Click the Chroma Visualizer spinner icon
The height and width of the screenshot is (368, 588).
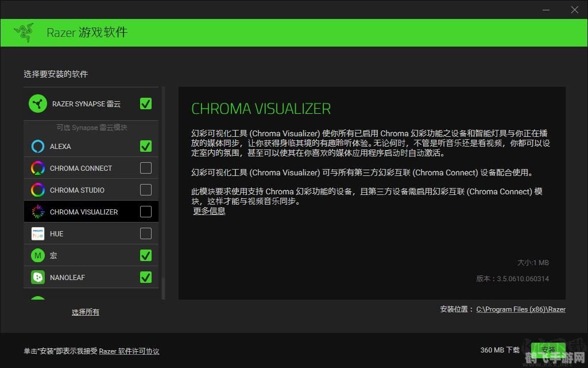tap(37, 212)
